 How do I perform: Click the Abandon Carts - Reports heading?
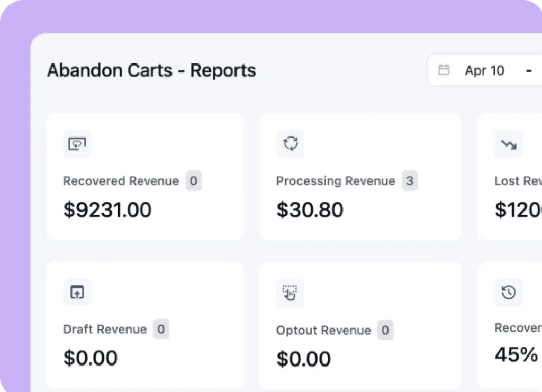[x=151, y=70]
